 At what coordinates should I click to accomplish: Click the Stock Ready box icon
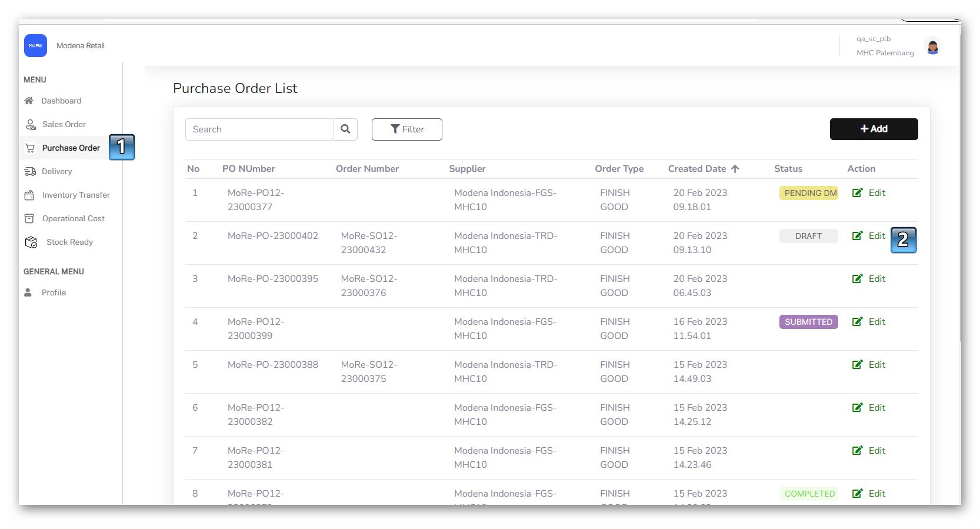click(x=31, y=242)
